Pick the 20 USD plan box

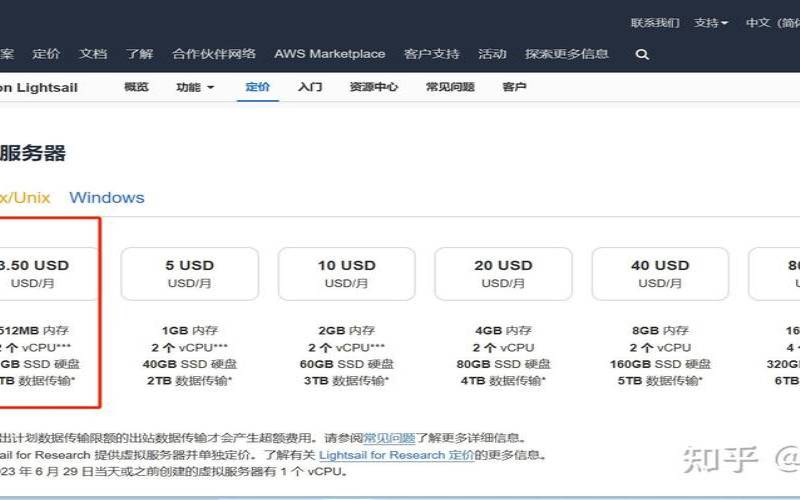tap(503, 273)
